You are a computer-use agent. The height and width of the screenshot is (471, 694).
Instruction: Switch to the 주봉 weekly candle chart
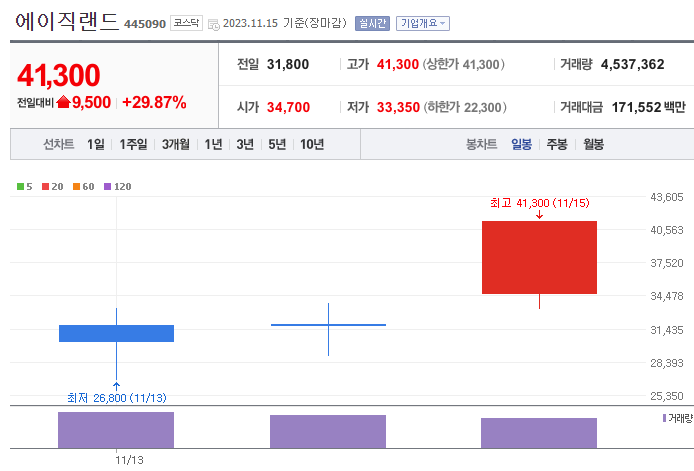point(557,144)
